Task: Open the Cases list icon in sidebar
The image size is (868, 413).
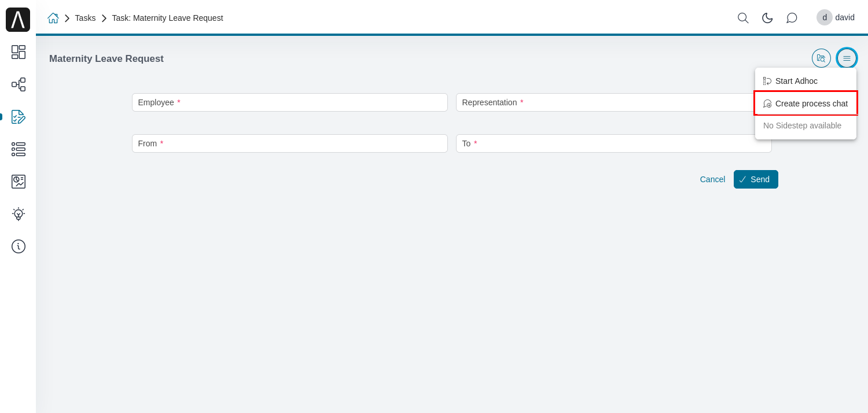Action: [x=18, y=149]
